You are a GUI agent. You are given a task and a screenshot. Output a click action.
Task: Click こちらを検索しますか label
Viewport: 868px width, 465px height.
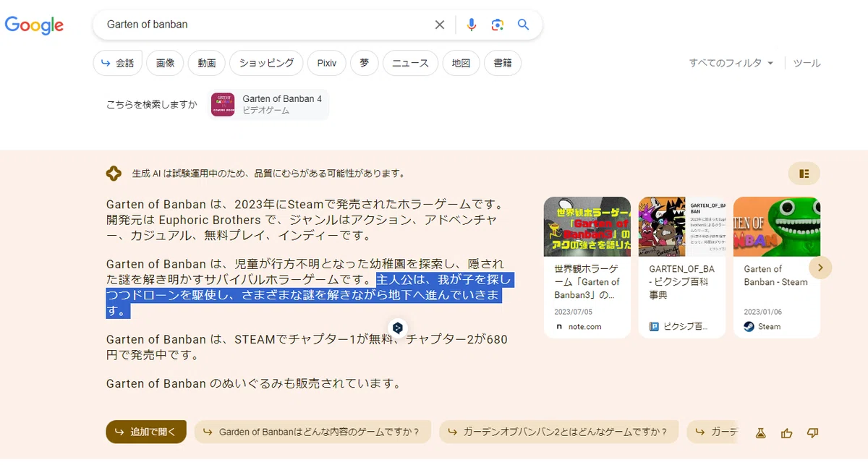[152, 105]
